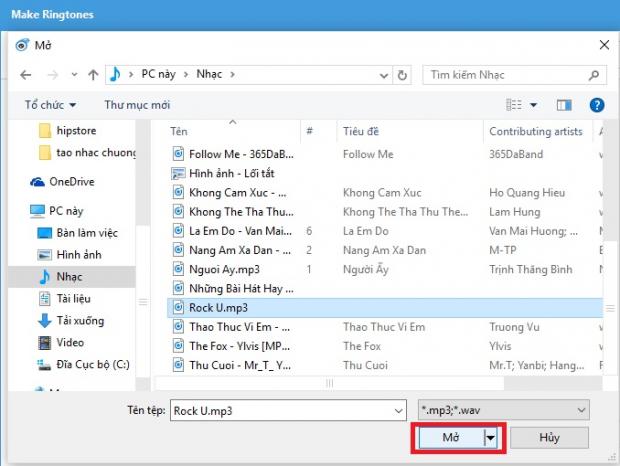Cancel the dialog with Hủy

549,438
